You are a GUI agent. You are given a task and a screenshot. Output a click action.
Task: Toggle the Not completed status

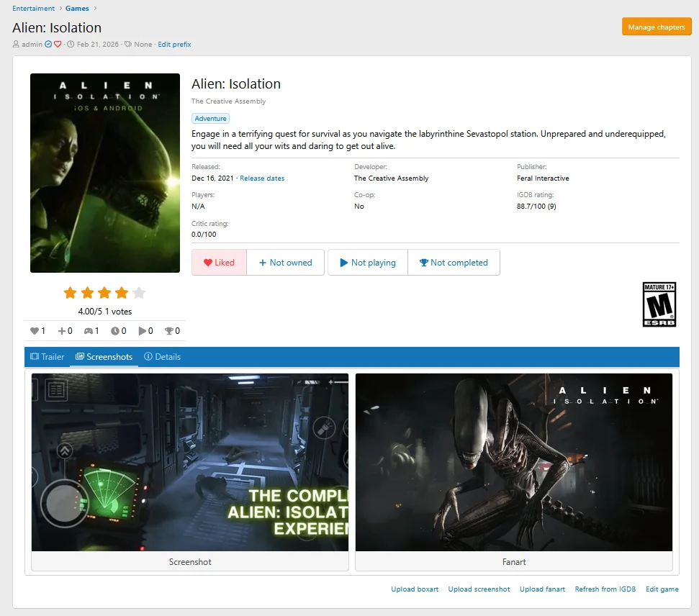454,263
